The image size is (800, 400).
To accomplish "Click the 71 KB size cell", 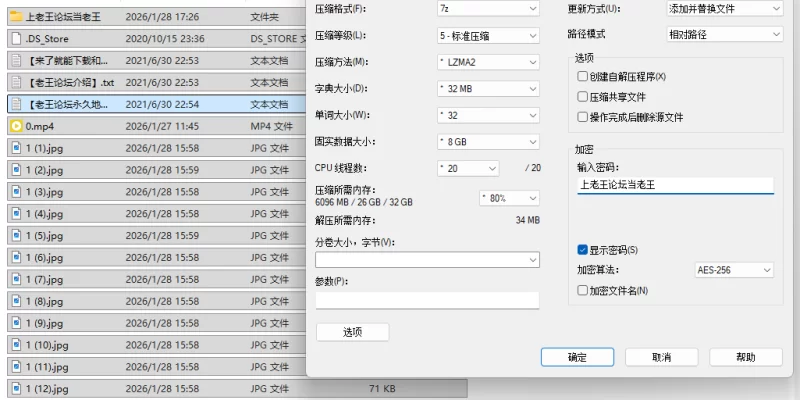I will click(382, 389).
